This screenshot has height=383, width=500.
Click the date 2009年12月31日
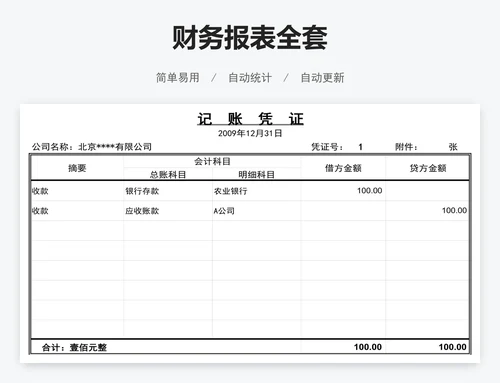250,133
